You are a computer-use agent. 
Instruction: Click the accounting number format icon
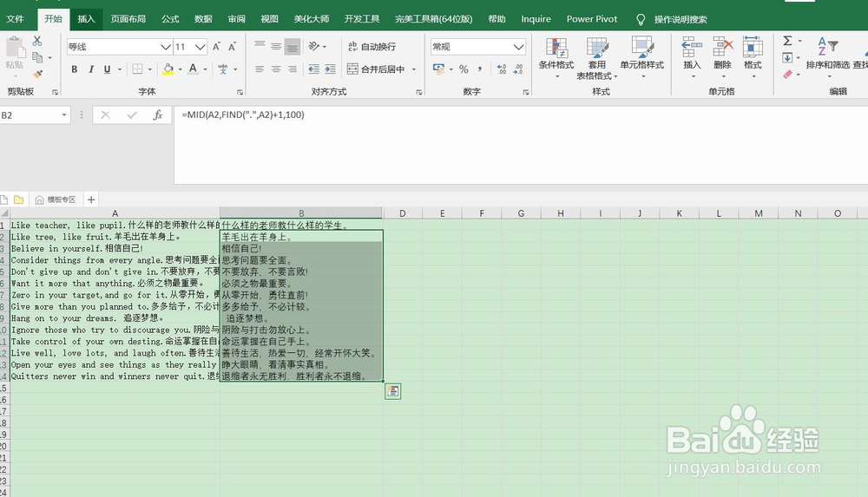tap(438, 69)
